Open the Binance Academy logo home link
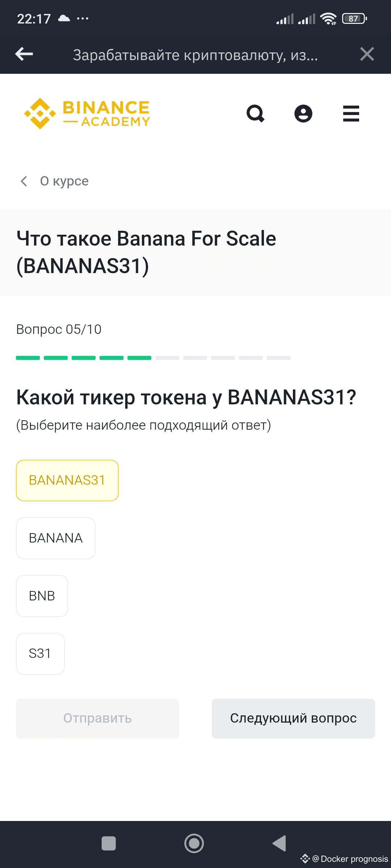 pyautogui.click(x=87, y=114)
